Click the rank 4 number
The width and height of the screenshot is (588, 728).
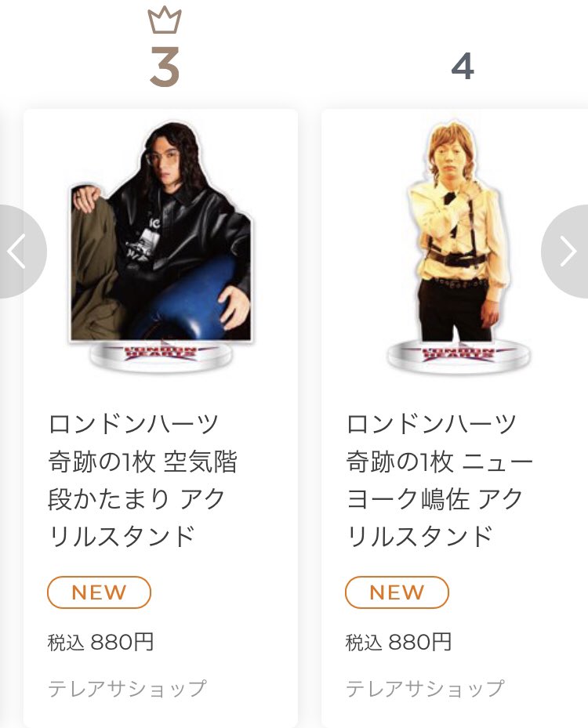coord(463,67)
